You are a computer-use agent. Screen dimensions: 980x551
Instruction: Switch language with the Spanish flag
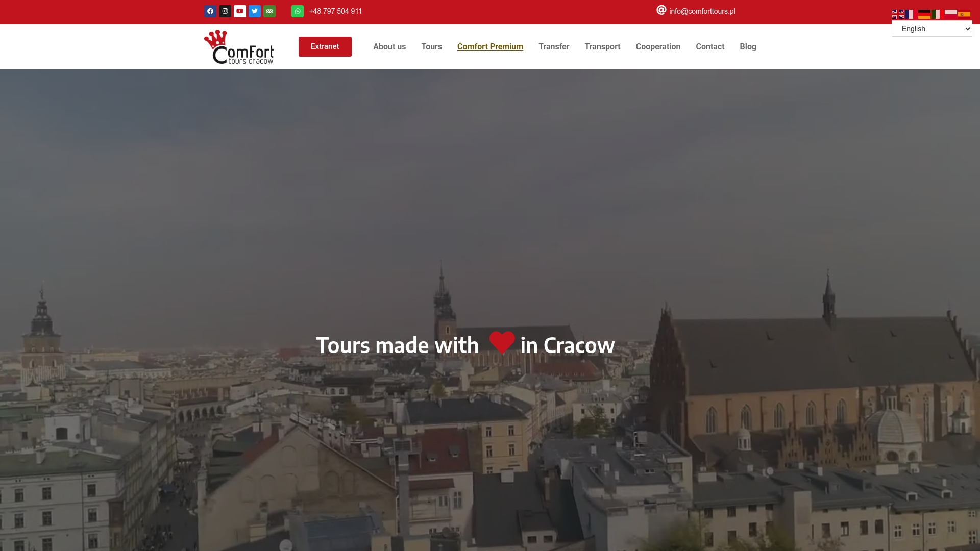(964, 14)
